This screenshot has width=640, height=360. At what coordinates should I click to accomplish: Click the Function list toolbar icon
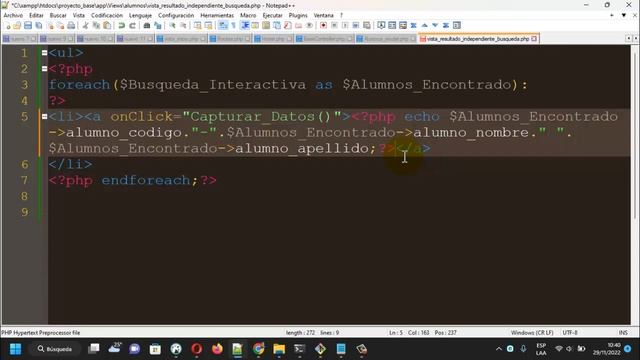(x=287, y=25)
